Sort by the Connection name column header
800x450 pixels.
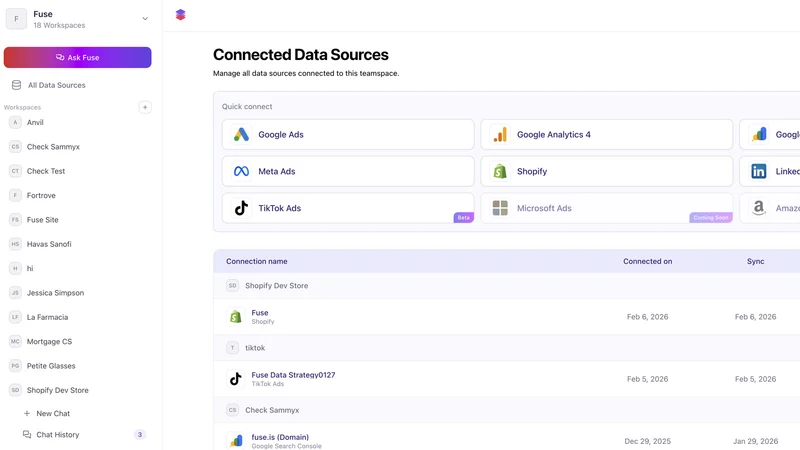(257, 261)
